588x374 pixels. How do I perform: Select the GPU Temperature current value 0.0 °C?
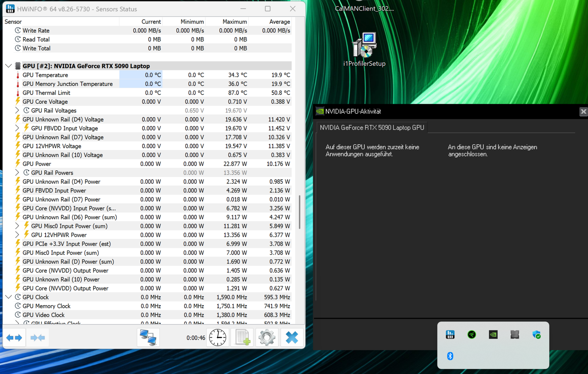[153, 75]
